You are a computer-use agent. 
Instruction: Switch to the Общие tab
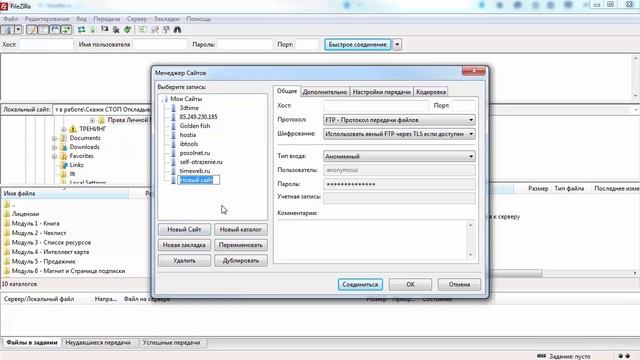[x=287, y=91]
